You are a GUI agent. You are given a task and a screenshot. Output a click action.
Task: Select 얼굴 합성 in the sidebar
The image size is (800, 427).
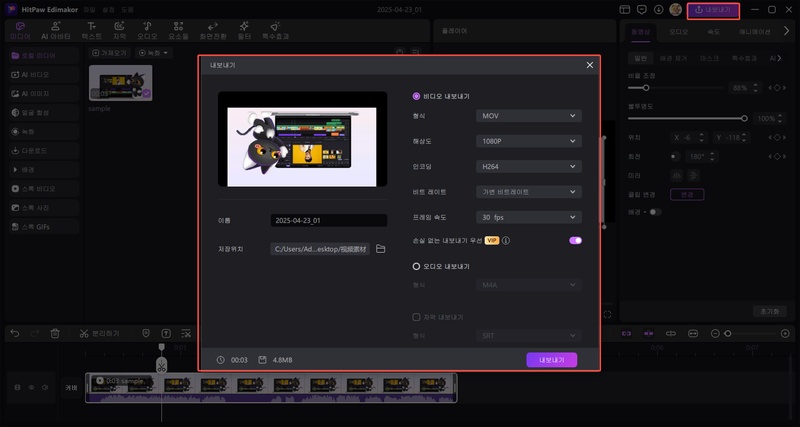[x=44, y=113]
